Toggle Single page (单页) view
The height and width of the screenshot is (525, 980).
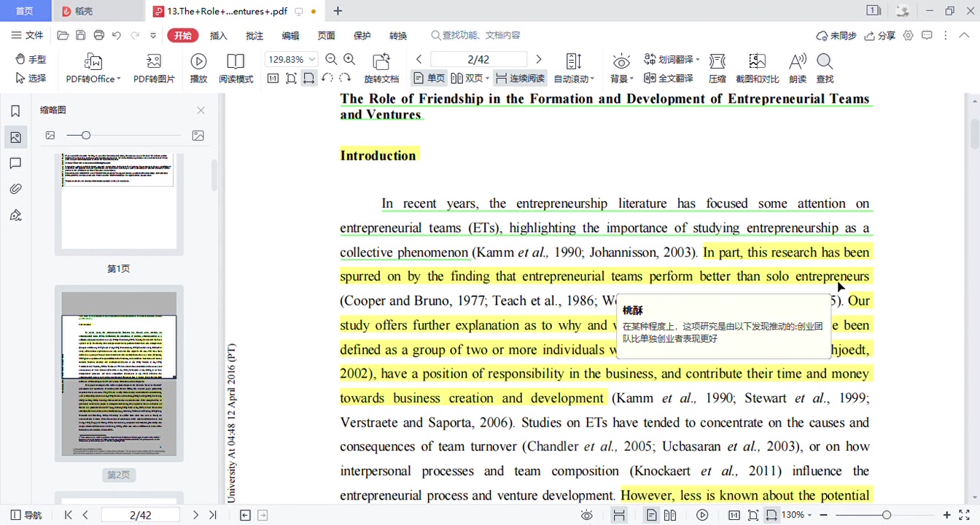(429, 78)
